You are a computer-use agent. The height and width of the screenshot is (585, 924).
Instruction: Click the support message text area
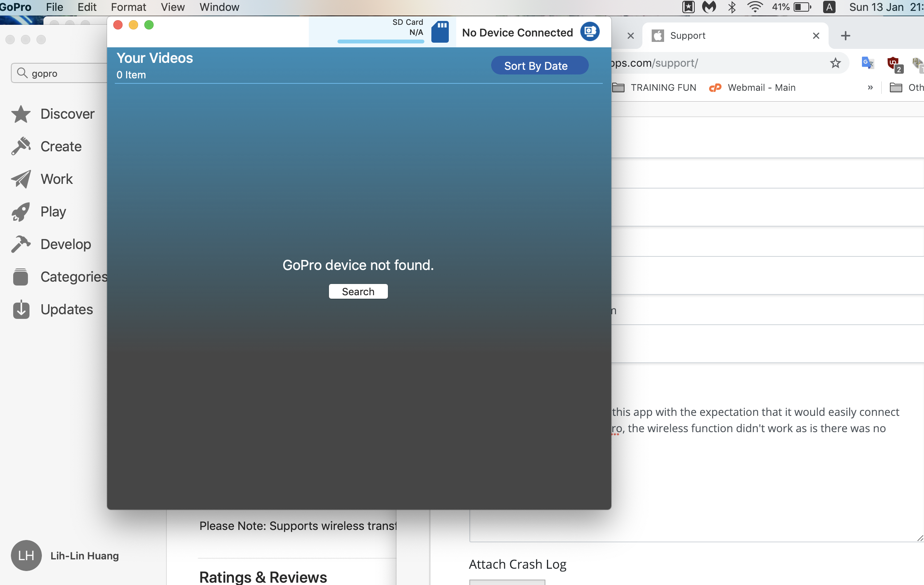tap(696, 452)
